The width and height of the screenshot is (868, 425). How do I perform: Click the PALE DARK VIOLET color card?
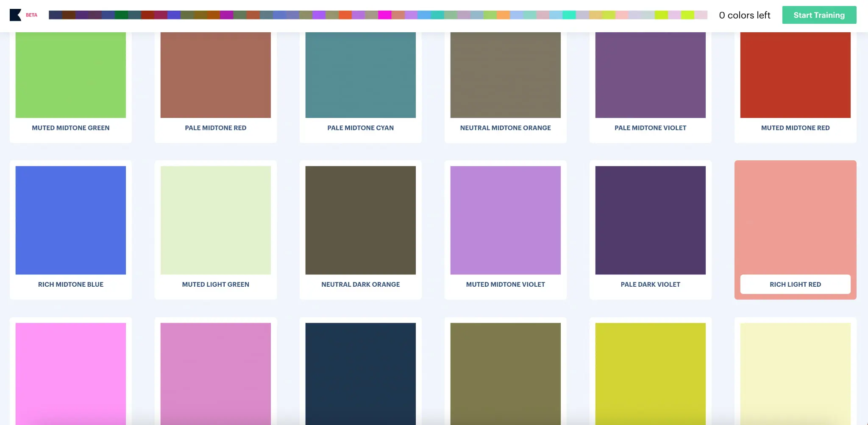click(650, 220)
